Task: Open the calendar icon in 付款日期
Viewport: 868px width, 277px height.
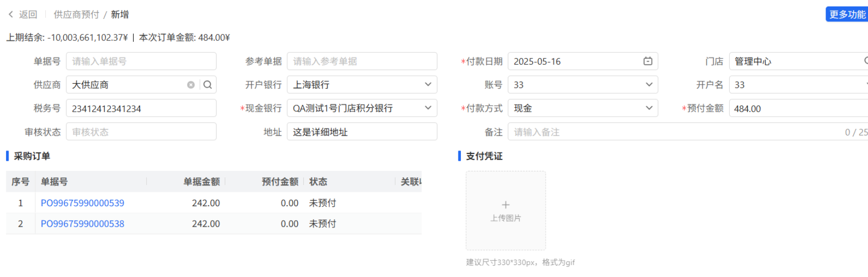Action: 648,61
